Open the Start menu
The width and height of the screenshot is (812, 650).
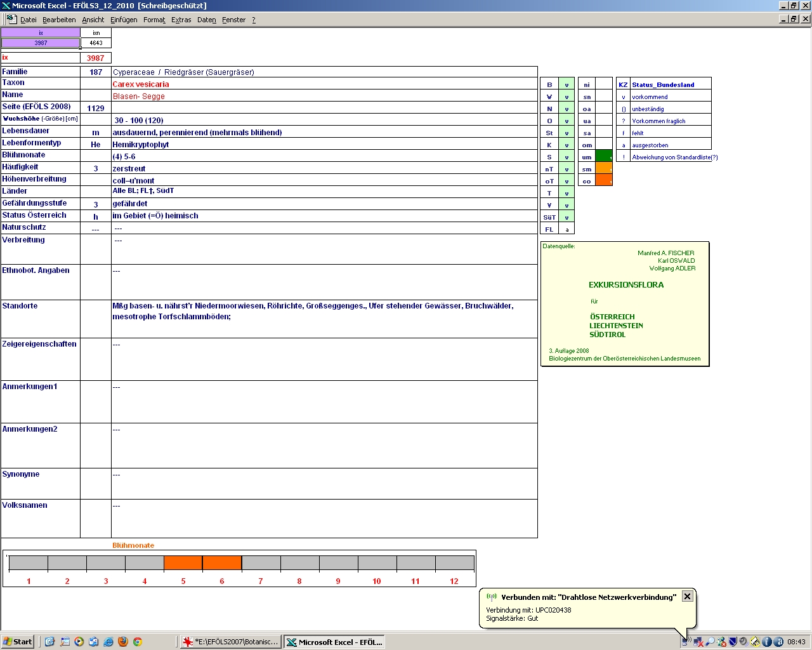tap(18, 642)
